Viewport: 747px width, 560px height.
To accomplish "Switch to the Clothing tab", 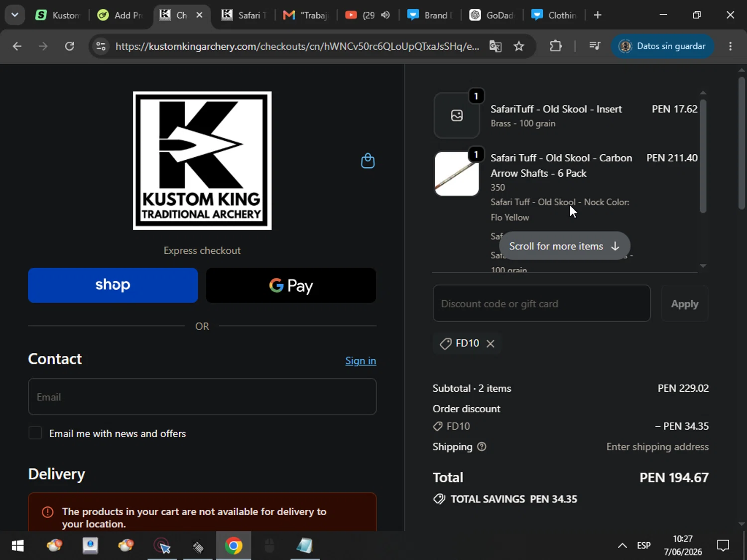I will pos(553,15).
